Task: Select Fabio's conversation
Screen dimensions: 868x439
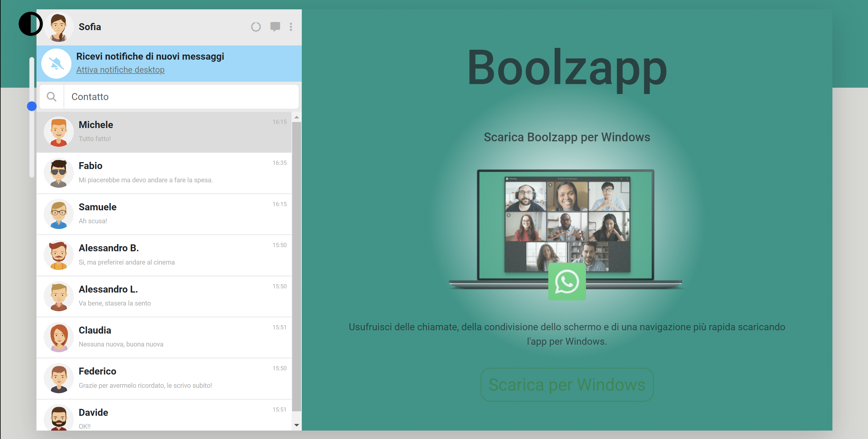Action: (164, 173)
